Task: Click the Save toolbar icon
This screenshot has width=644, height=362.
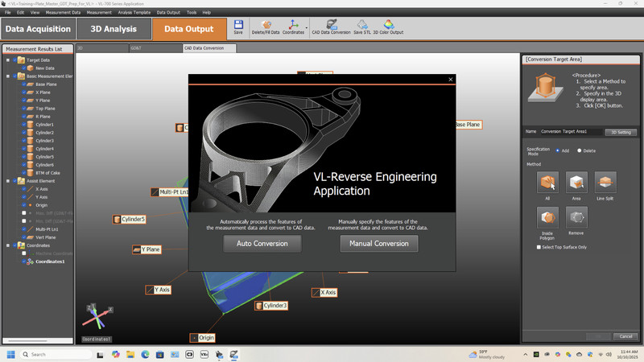Action: (238, 27)
